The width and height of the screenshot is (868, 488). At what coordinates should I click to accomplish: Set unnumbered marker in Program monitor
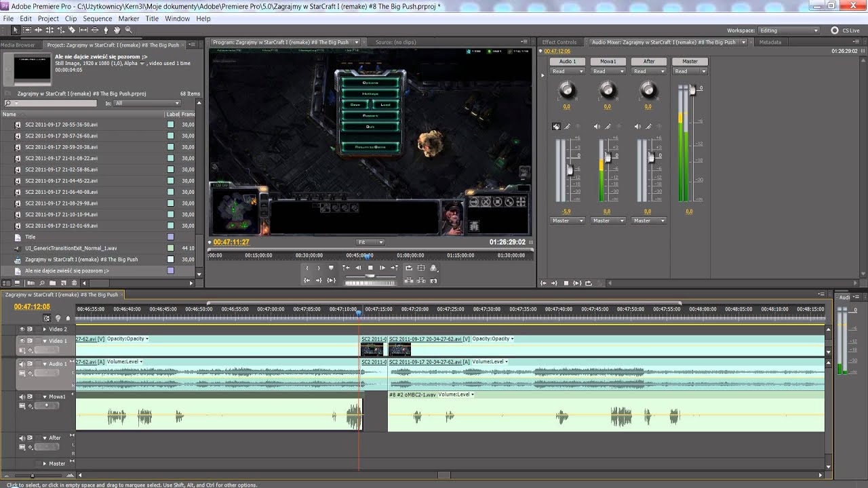(x=331, y=268)
